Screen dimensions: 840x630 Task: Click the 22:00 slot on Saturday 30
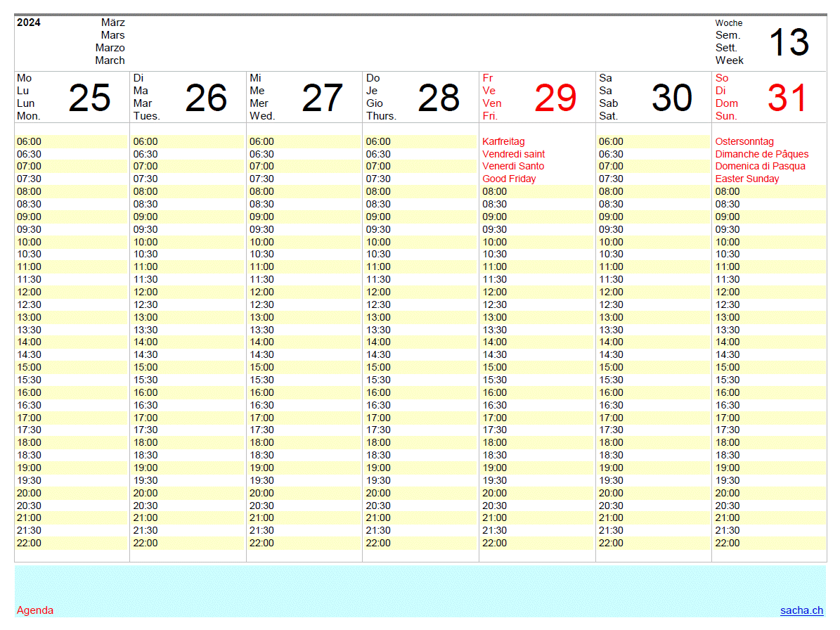click(x=653, y=544)
